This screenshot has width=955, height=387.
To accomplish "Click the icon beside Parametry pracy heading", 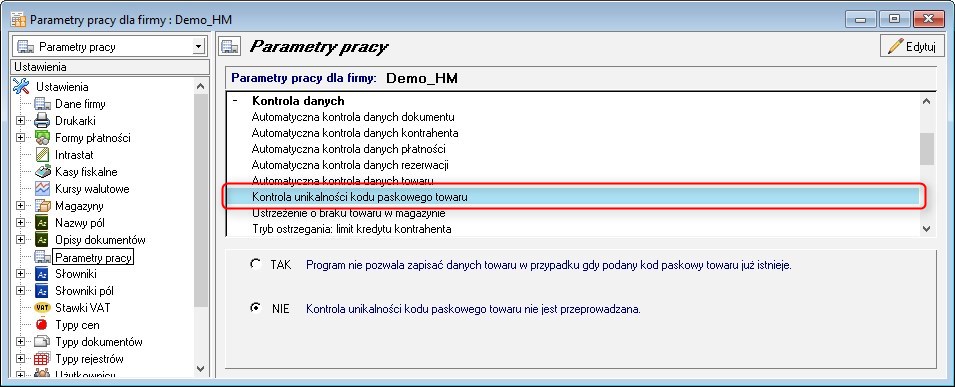I will click(x=230, y=47).
